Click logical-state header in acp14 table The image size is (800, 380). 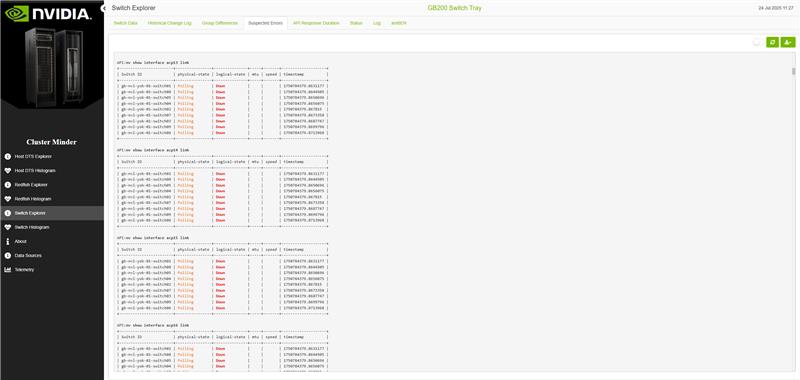(230, 162)
